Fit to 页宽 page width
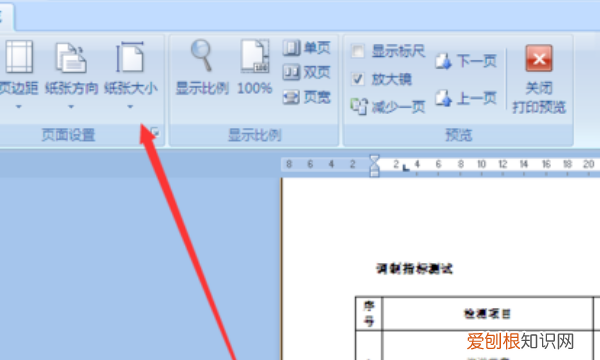The height and width of the screenshot is (360, 600). point(307,97)
